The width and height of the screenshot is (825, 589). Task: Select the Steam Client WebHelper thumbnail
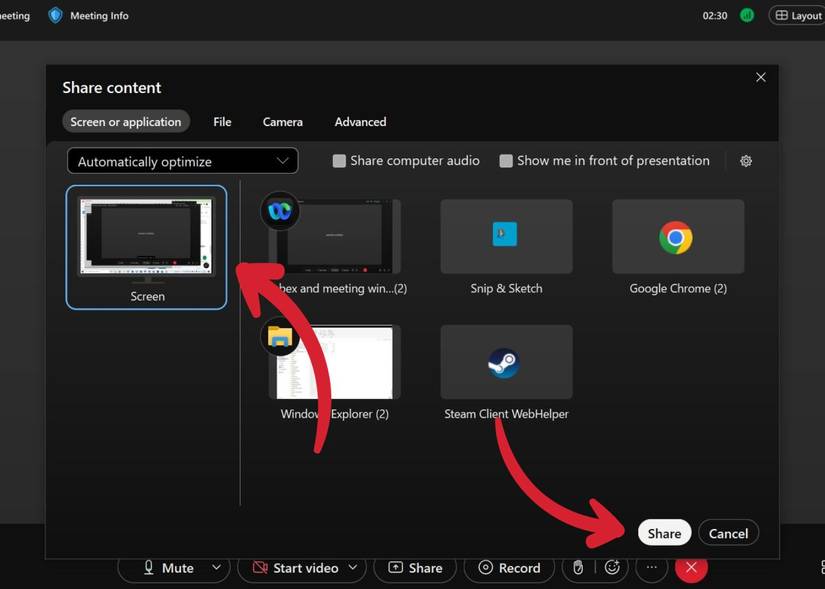pos(505,361)
